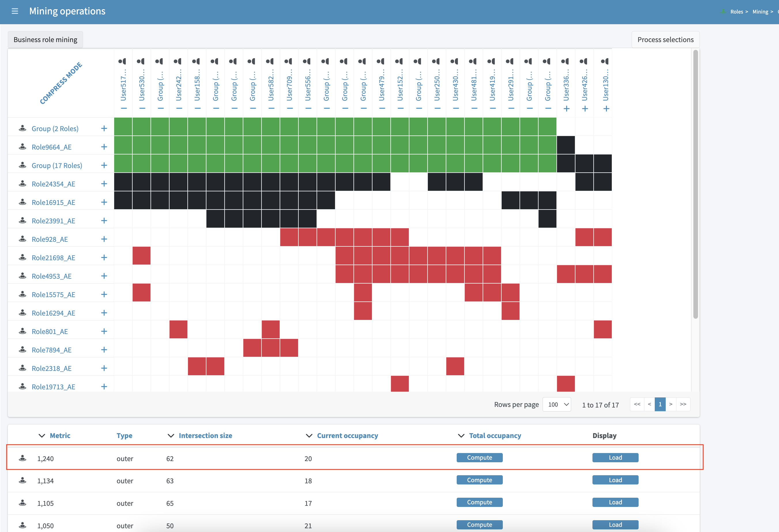Open the Rows per page dropdown
779x532 pixels.
[x=556, y=404]
